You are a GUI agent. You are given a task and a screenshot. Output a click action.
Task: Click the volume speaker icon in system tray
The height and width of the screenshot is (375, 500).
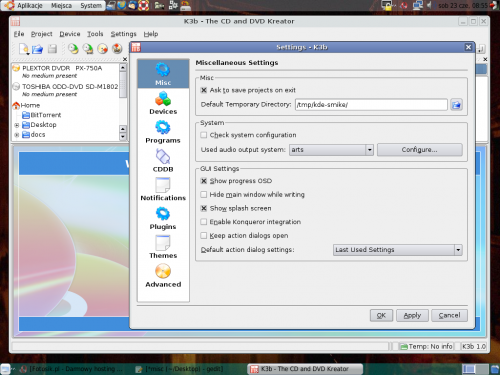pos(430,5)
